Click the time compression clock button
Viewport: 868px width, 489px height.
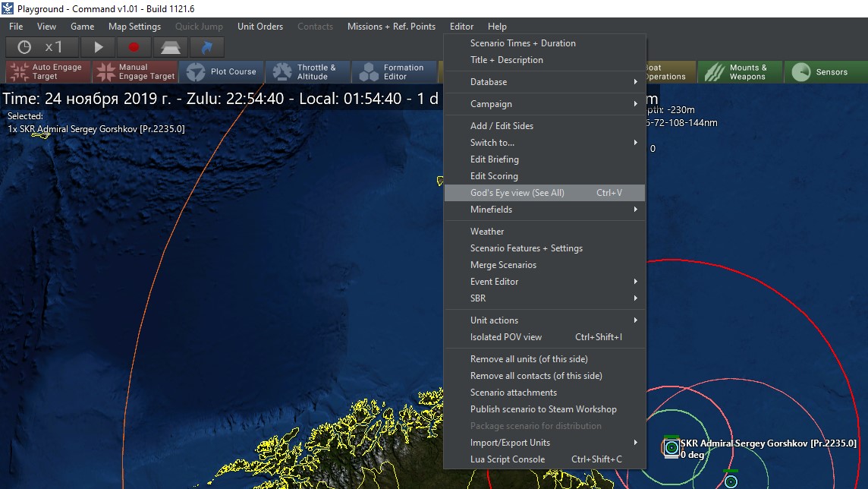point(40,47)
